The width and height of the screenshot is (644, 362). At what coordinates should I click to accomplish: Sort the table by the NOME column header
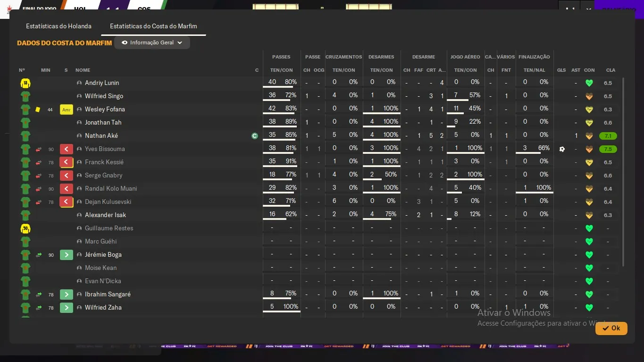(x=83, y=70)
